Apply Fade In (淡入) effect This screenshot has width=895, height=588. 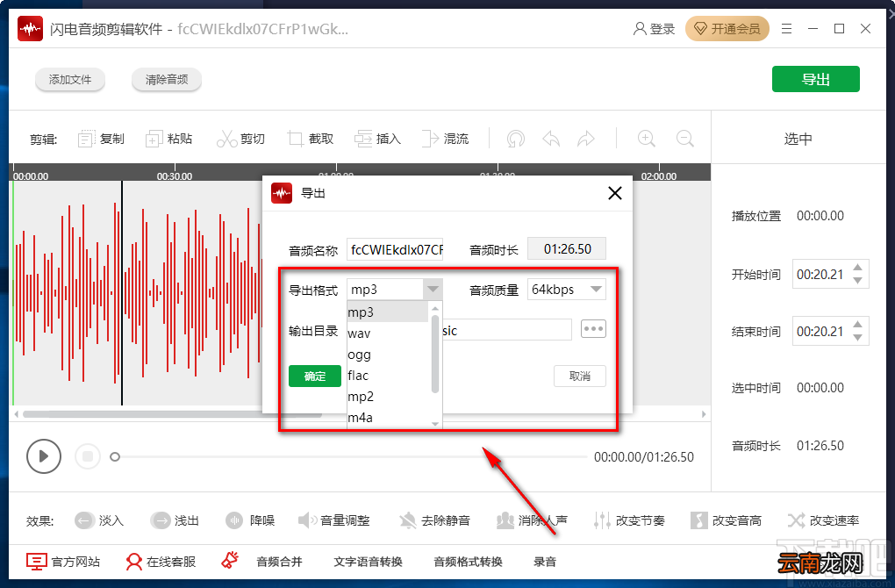tap(99, 520)
